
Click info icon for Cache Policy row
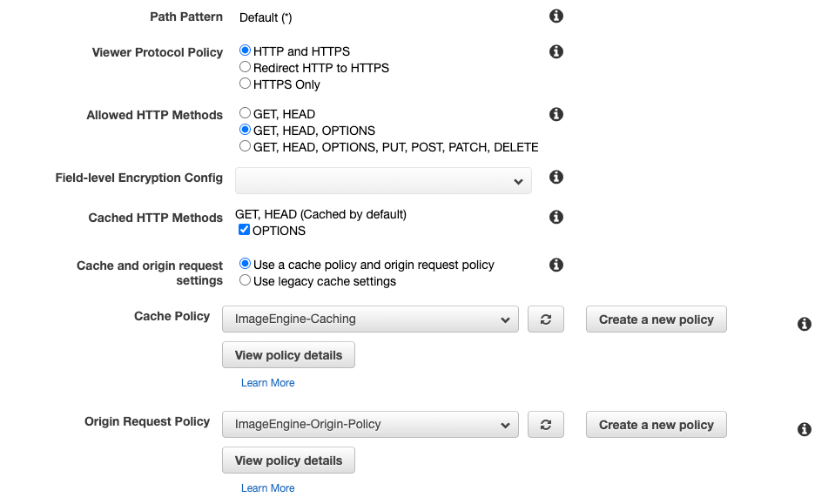[x=804, y=324]
